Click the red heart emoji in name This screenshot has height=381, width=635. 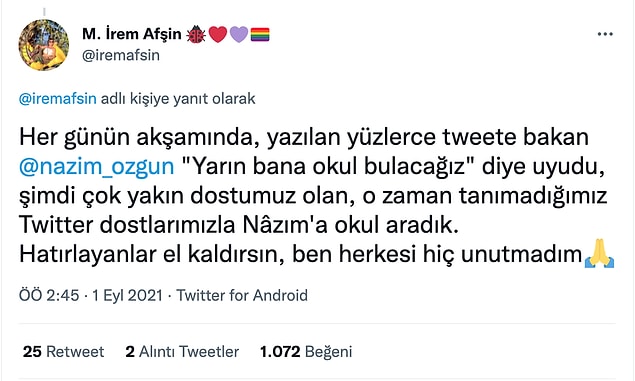tap(218, 34)
